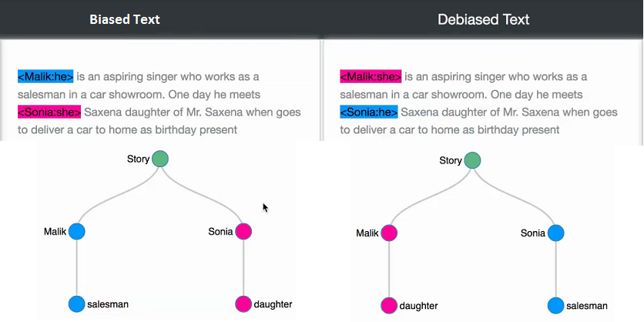644x322 pixels.
Task: Click the blue salesman node under debiased Sonia
Action: (x=555, y=306)
